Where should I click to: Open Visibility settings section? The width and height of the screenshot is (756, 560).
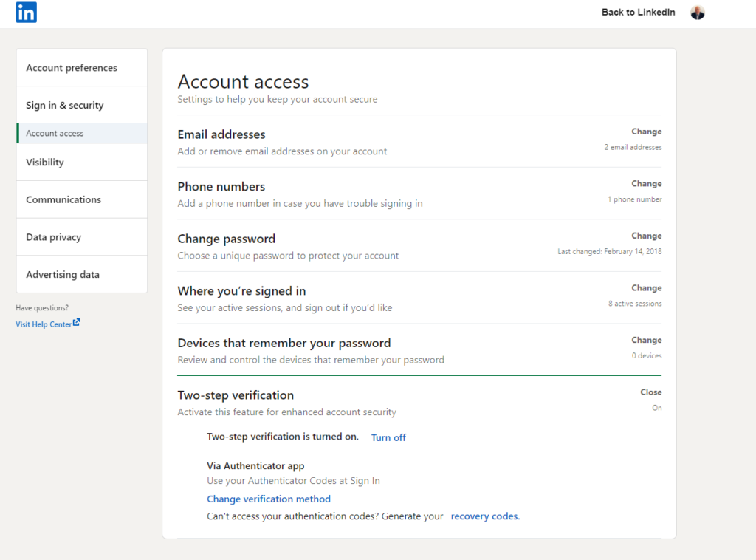[x=81, y=162]
